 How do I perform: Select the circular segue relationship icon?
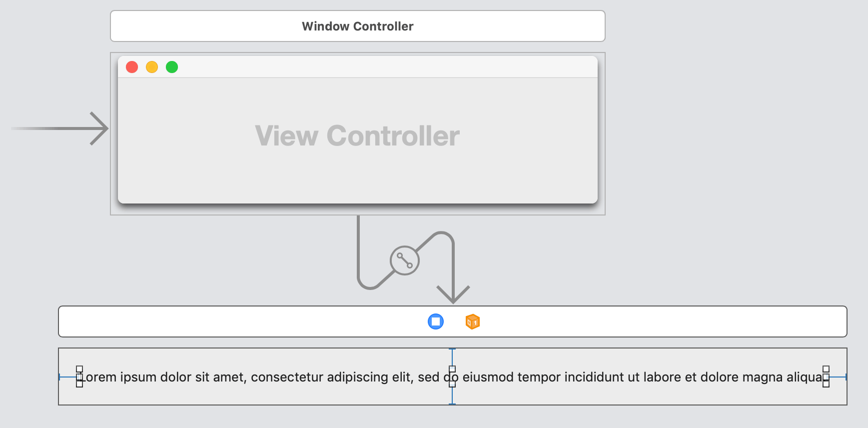(404, 260)
